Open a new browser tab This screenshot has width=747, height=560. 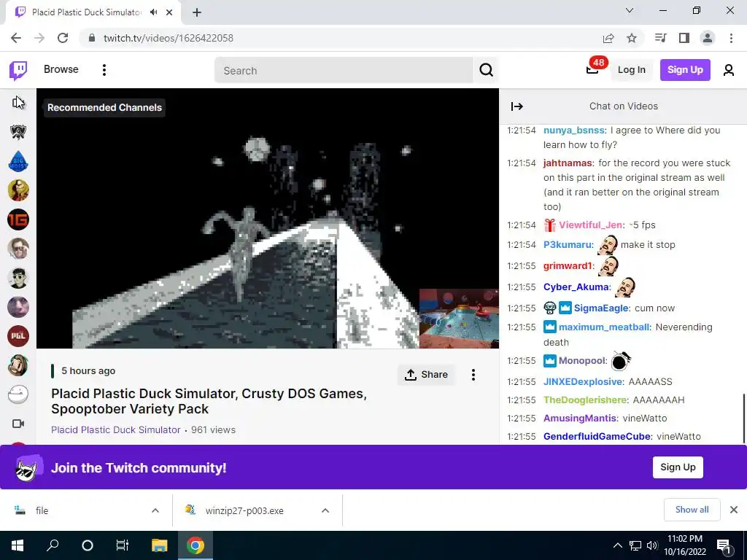[197, 12]
